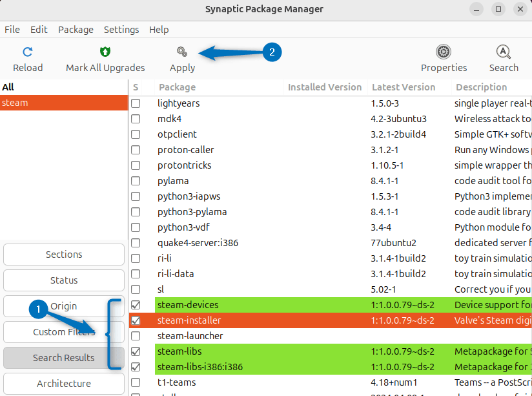This screenshot has height=396, width=532.
Task: Check the otpclient package for installation
Action: tap(136, 134)
